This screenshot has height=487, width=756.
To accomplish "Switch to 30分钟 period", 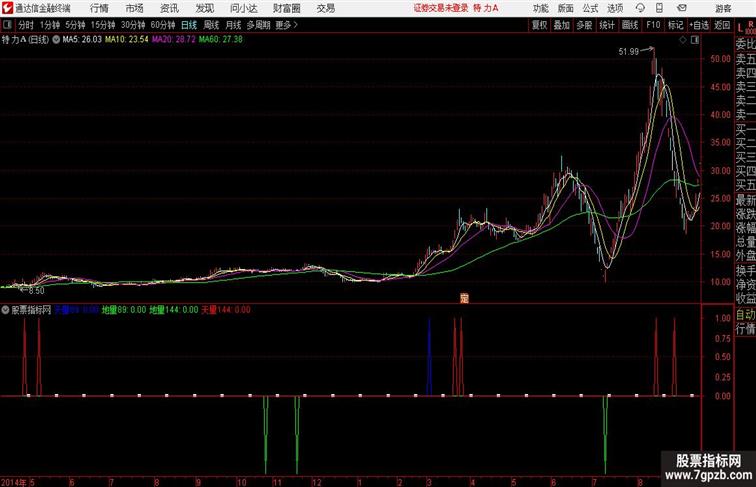I will tap(133, 25).
